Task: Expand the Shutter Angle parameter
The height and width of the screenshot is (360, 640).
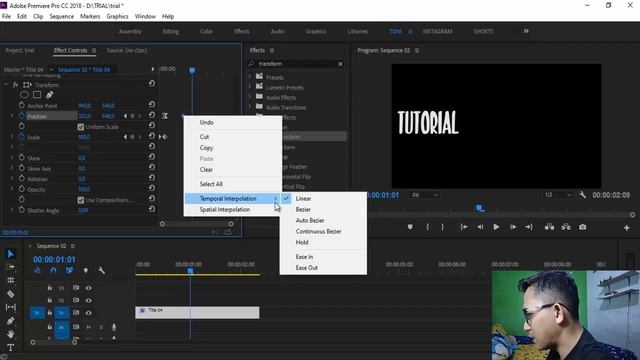Action: 12,210
